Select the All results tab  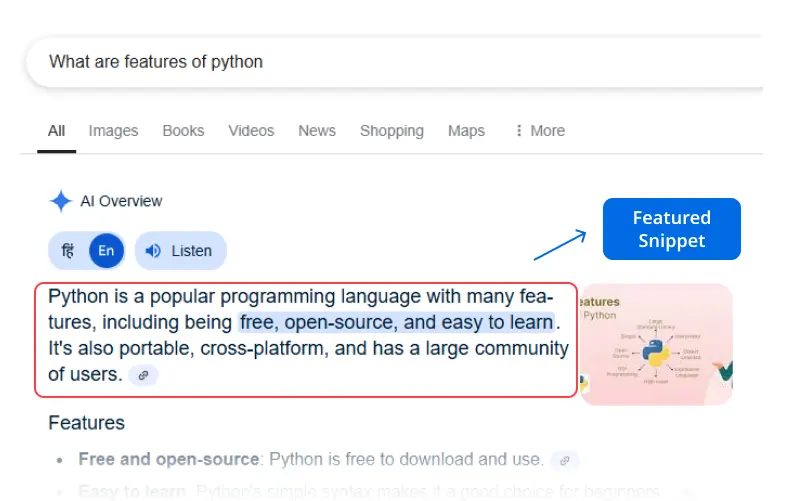[x=56, y=131]
